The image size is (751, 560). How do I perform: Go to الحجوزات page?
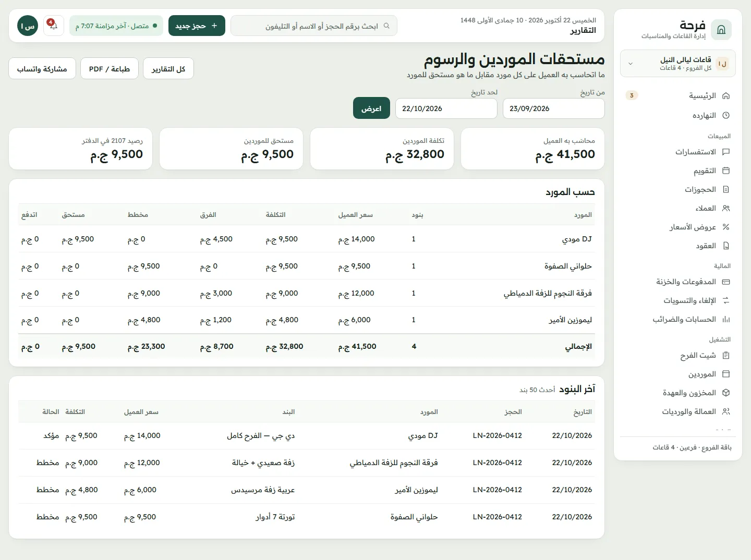coord(678,189)
